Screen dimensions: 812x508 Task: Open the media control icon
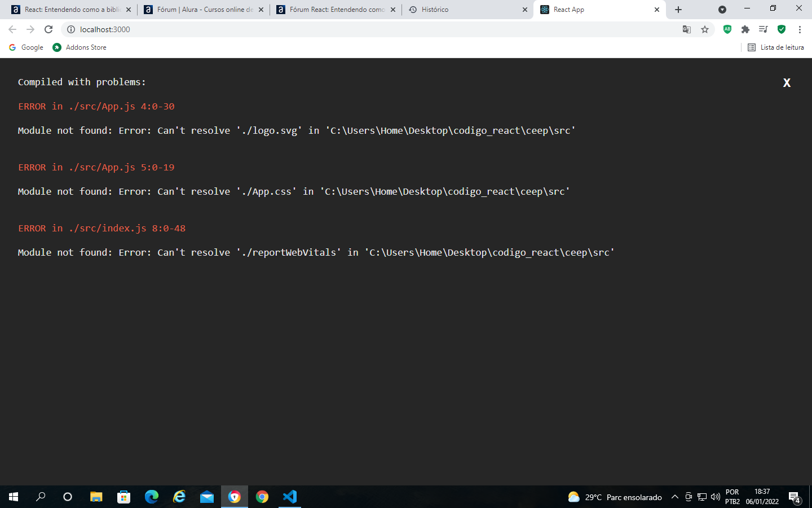tap(764, 29)
